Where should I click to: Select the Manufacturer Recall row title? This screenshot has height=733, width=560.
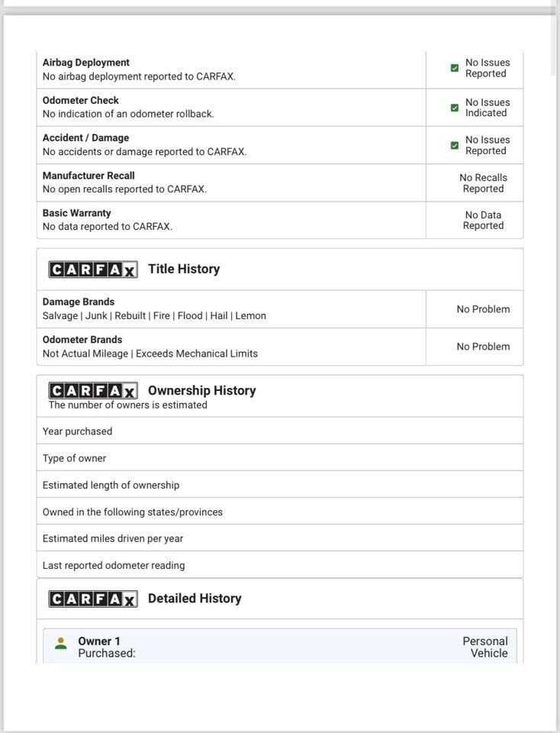[89, 176]
